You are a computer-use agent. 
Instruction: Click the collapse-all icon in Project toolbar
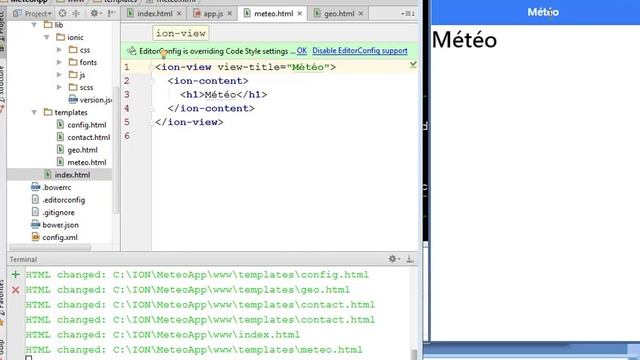tap(76, 13)
